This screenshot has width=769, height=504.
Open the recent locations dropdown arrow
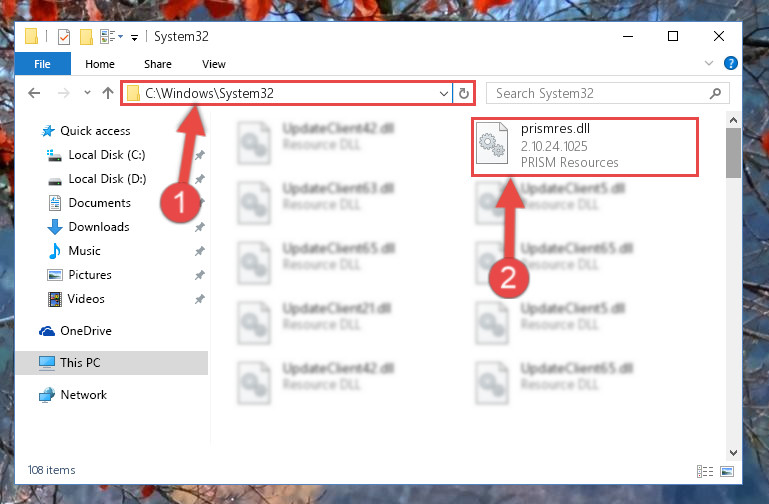87,92
